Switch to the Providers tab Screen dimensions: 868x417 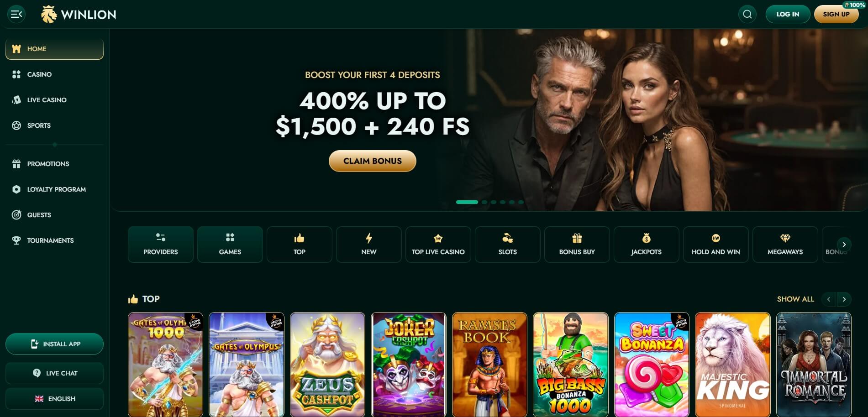[161, 245]
